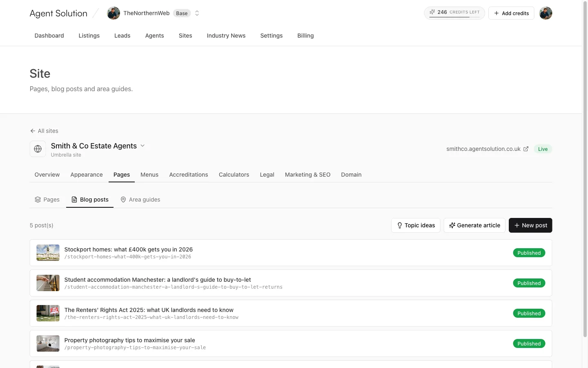Open Settings in top navigation

coord(272,36)
